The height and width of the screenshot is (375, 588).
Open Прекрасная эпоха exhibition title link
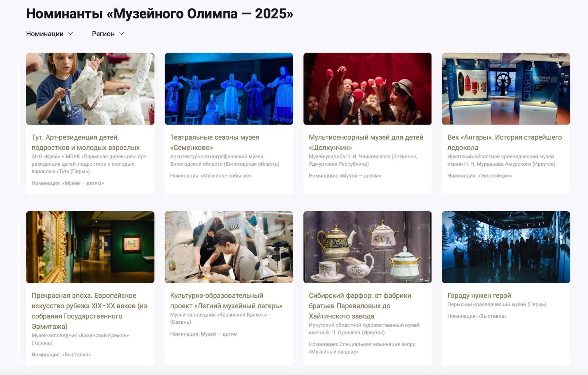tap(89, 311)
